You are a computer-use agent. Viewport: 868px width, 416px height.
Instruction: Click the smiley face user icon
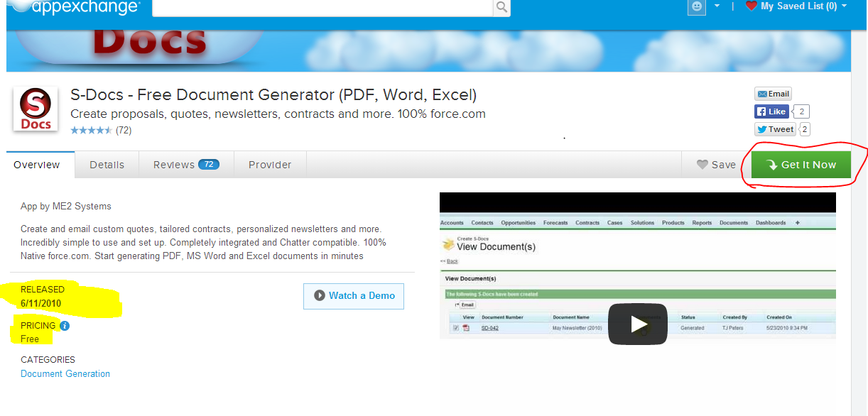pos(697,6)
